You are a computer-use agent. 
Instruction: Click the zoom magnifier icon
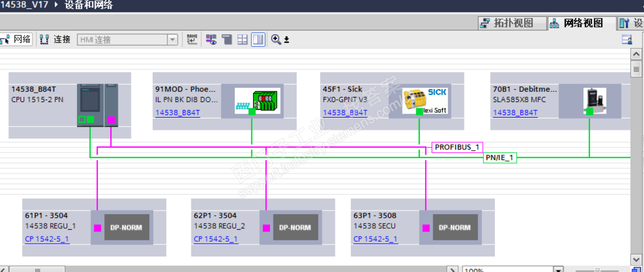click(x=276, y=40)
